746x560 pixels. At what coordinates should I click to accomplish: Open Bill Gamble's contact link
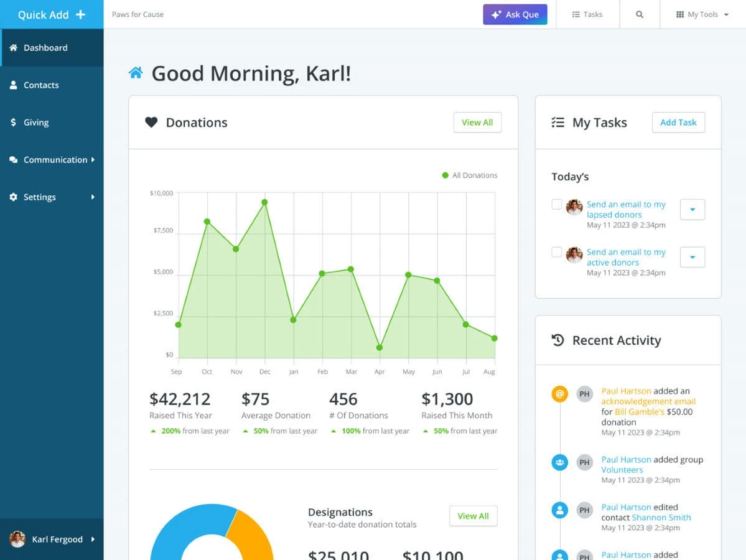pyautogui.click(x=639, y=411)
